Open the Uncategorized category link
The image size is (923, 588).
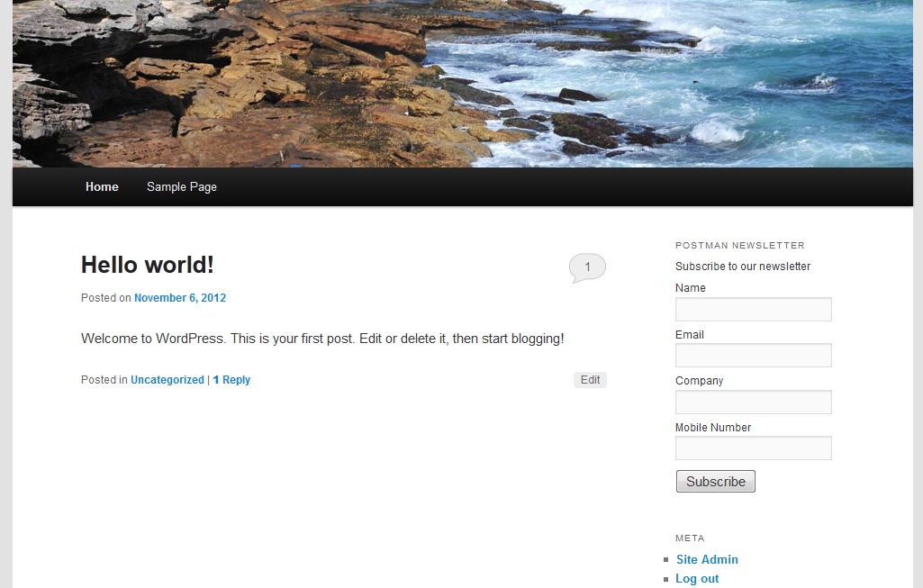pos(167,380)
